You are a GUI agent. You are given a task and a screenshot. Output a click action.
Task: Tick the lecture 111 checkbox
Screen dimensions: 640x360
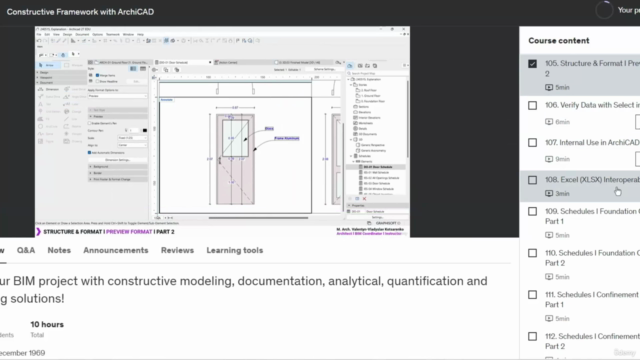coord(532,295)
